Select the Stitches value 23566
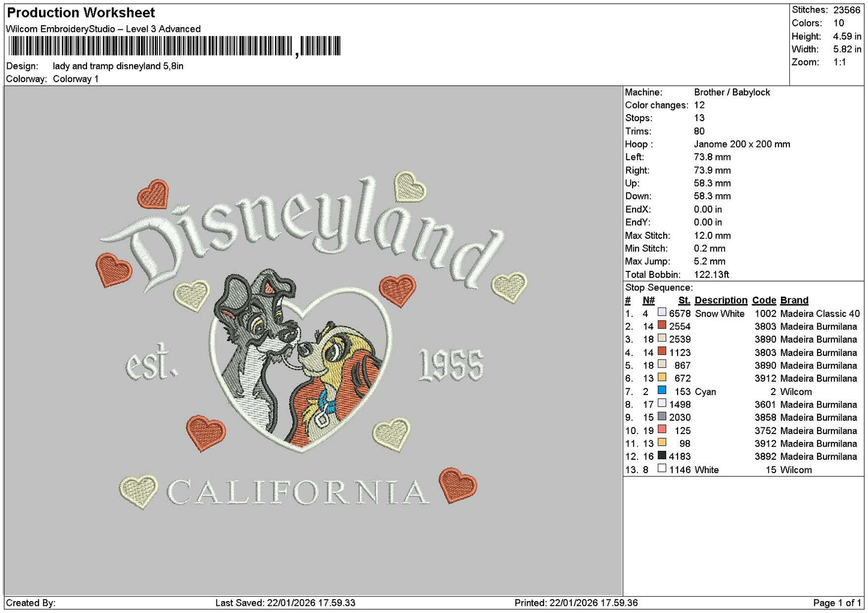 tap(847, 10)
